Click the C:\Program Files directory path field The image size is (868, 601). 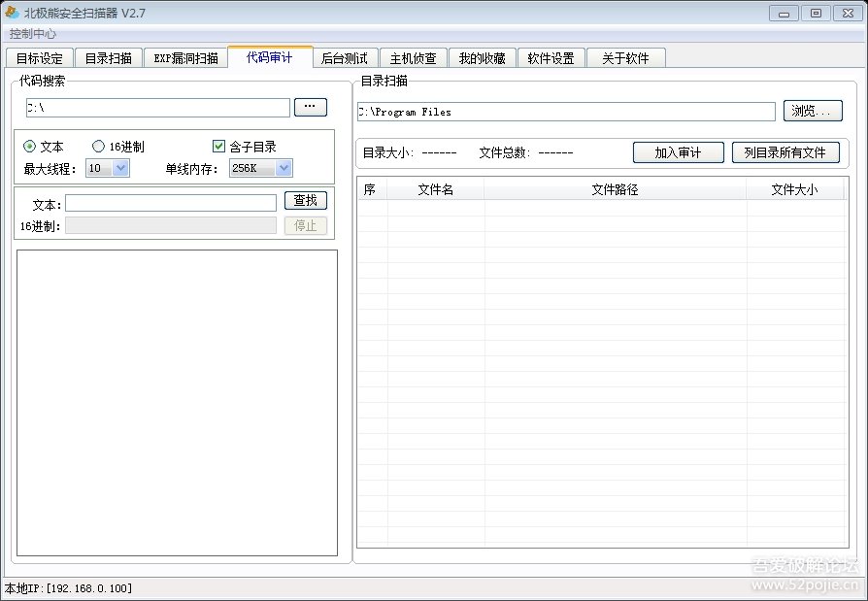point(566,112)
